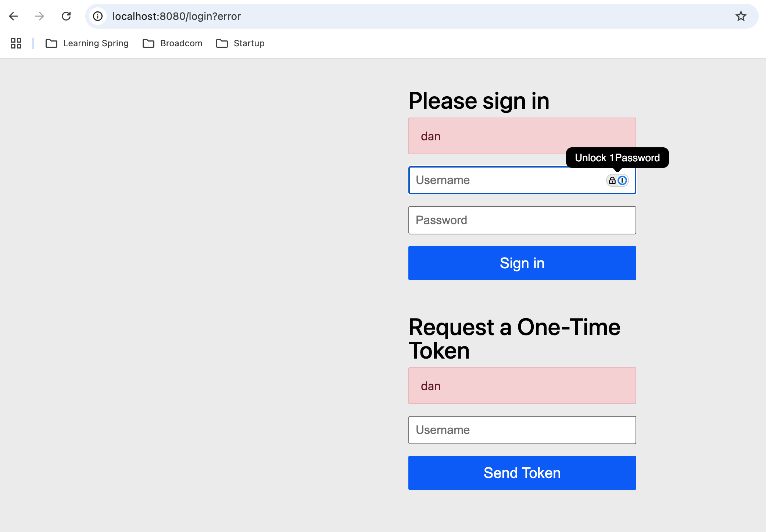Screen dimensions: 766x532
Task: Expand the Startup bookmark folder
Action: click(x=240, y=43)
